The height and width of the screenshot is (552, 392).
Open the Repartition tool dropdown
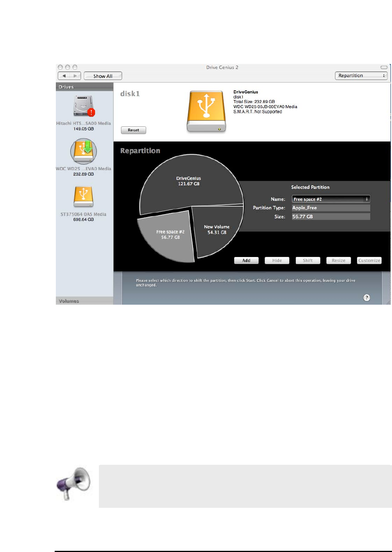pos(361,76)
